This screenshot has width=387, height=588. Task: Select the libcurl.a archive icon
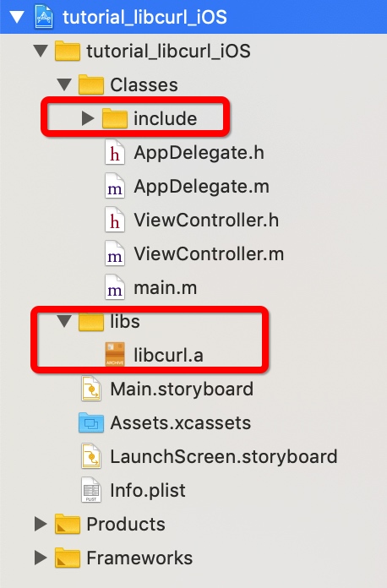point(115,354)
